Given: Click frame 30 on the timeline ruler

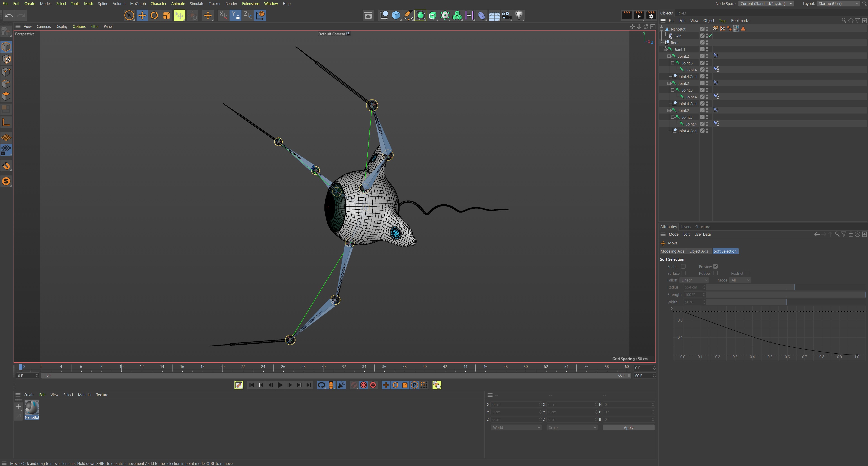Looking at the screenshot, I should click(x=324, y=367).
